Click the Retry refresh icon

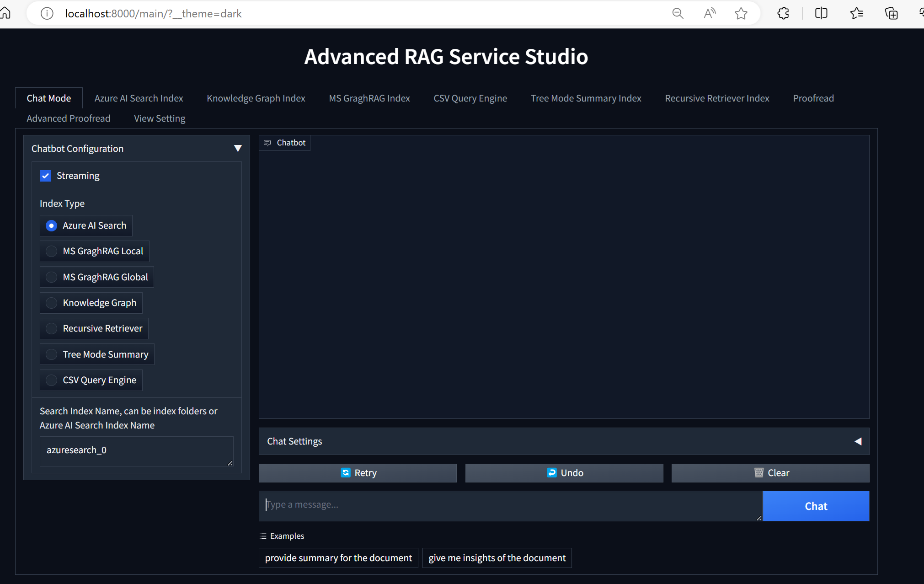(346, 472)
